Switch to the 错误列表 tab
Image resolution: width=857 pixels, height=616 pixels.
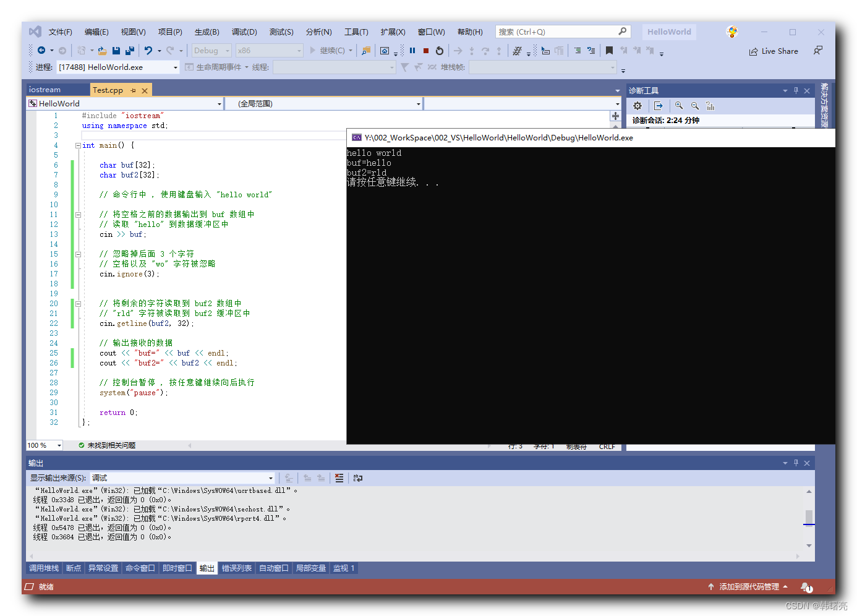tap(237, 568)
